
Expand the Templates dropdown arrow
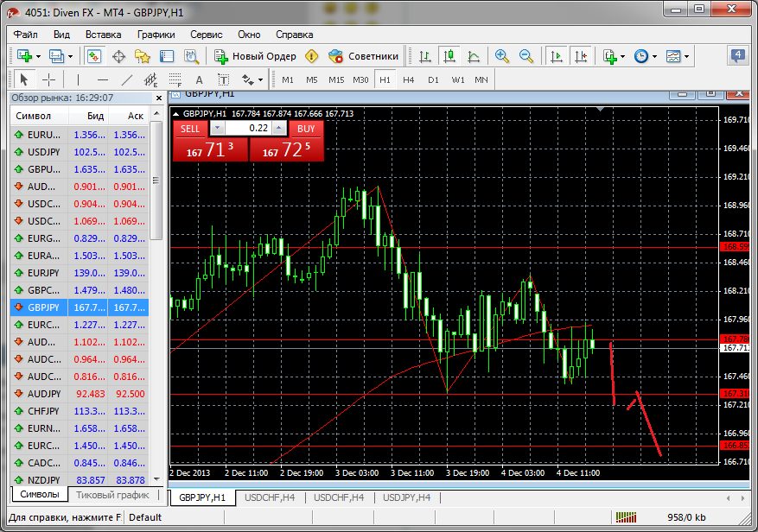click(x=686, y=56)
